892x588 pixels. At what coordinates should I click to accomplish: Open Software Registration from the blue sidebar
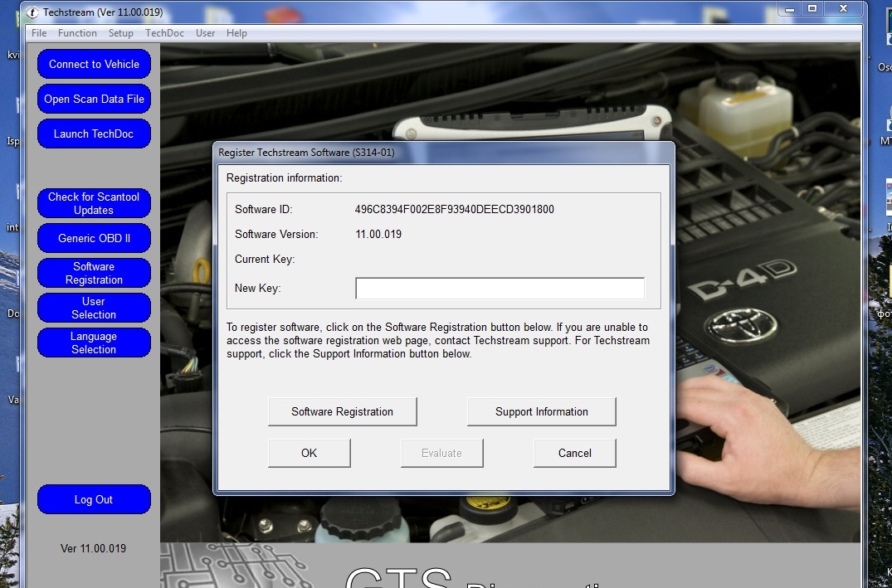pos(94,273)
